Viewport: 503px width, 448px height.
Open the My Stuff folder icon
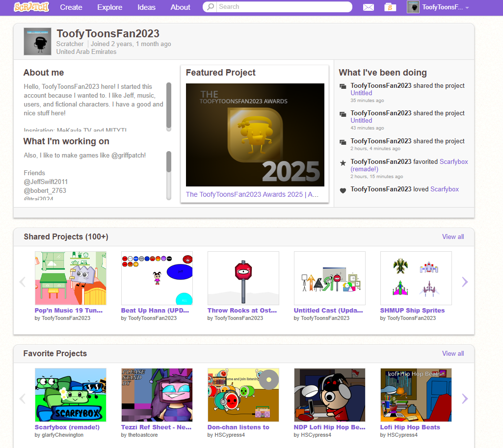(x=390, y=7)
